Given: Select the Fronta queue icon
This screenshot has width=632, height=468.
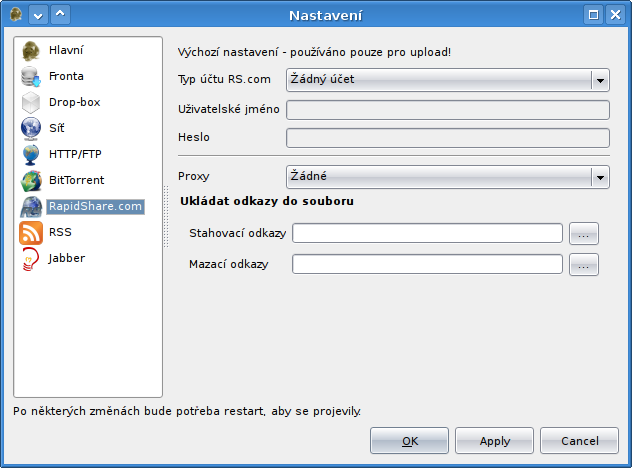Looking at the screenshot, I should tap(31, 77).
